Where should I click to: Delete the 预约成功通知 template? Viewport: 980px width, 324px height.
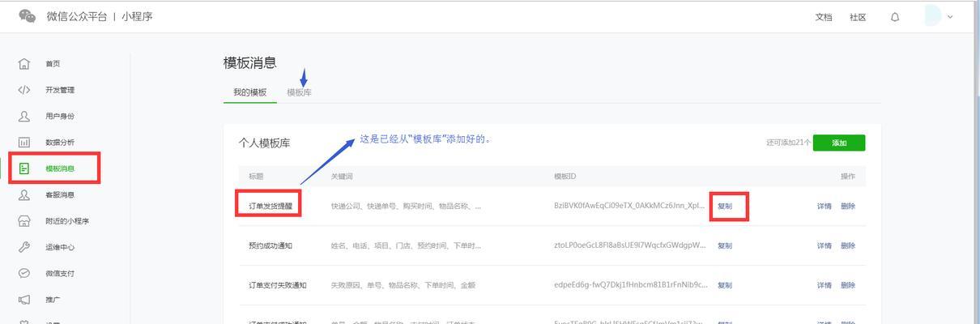[848, 245]
